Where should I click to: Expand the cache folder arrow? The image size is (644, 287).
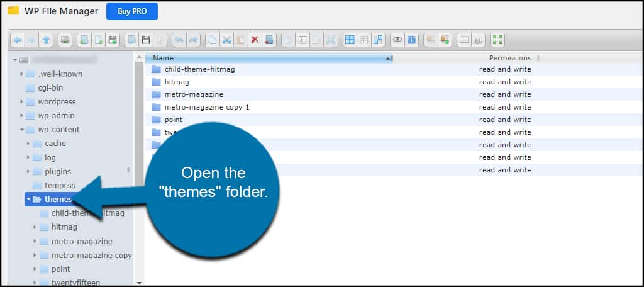pyautogui.click(x=28, y=143)
